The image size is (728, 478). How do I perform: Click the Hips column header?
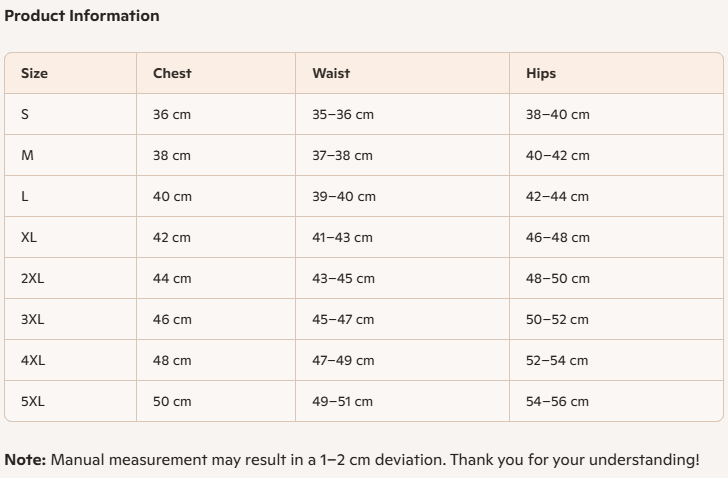[x=541, y=73]
